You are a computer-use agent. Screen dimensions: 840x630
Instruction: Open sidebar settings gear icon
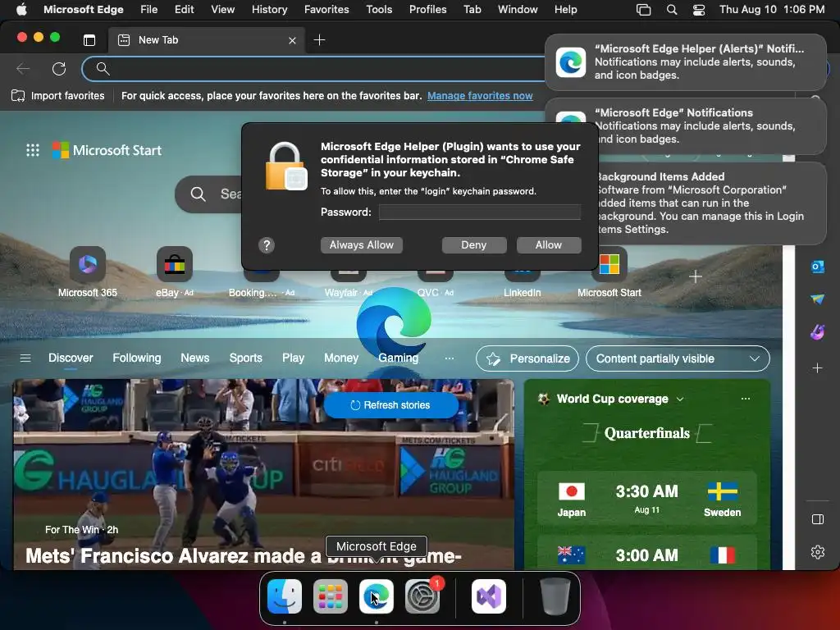(x=818, y=552)
